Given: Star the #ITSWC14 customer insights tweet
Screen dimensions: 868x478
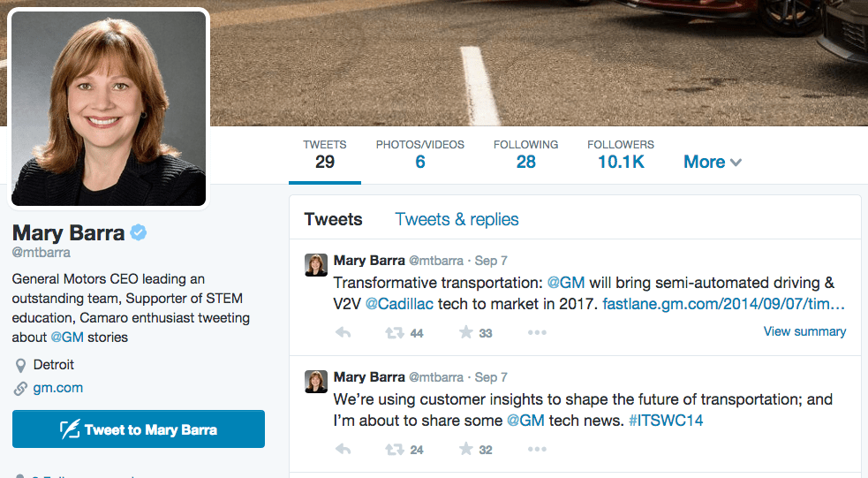Looking at the screenshot, I should [x=466, y=450].
